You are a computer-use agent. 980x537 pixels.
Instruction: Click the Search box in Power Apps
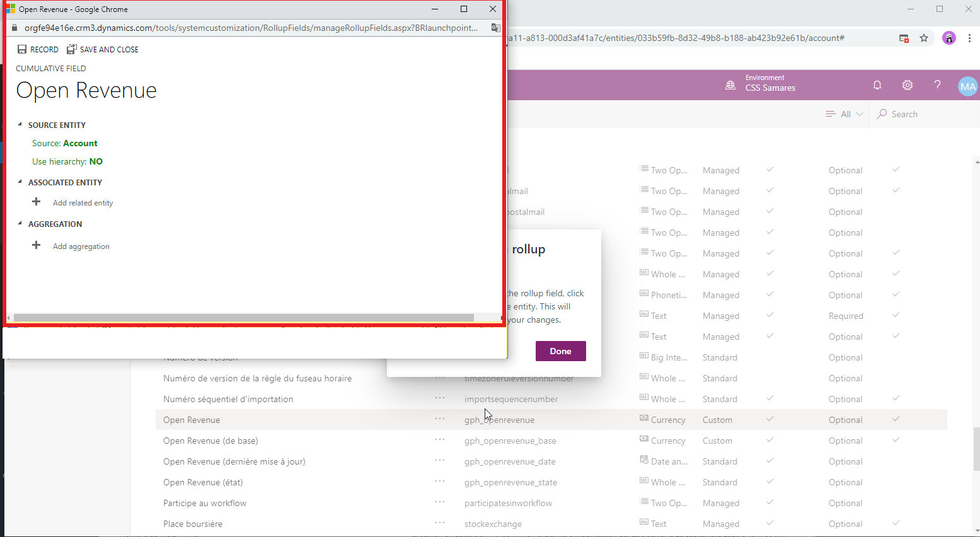point(924,114)
